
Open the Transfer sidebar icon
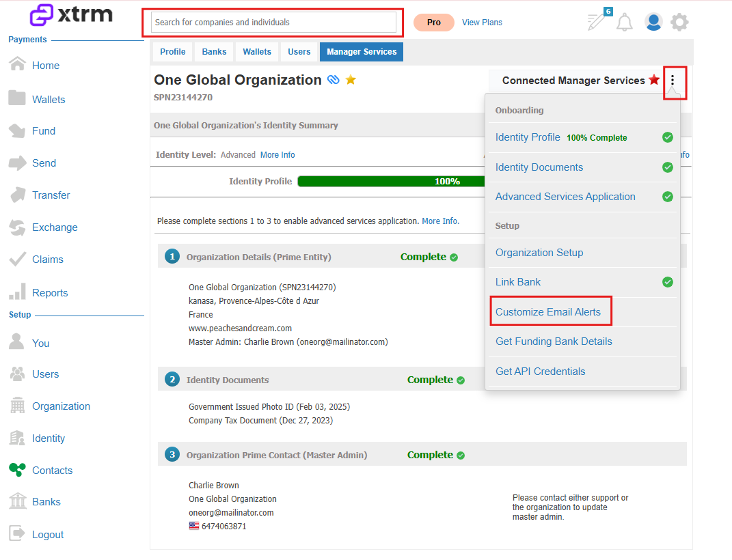[17, 195]
